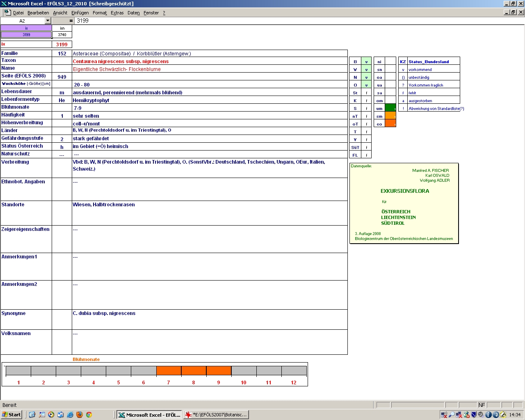The height and width of the screenshot is (420, 525).
Task: Click the Windows Start button
Action: 11,415
